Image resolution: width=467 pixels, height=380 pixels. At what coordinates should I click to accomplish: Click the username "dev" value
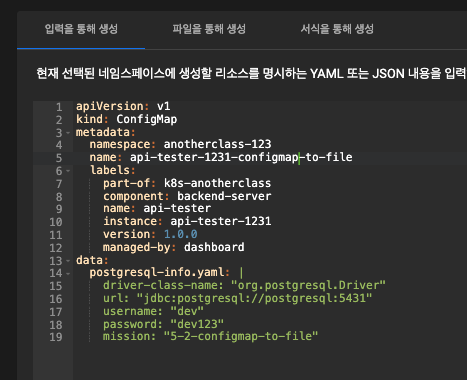coord(187,311)
